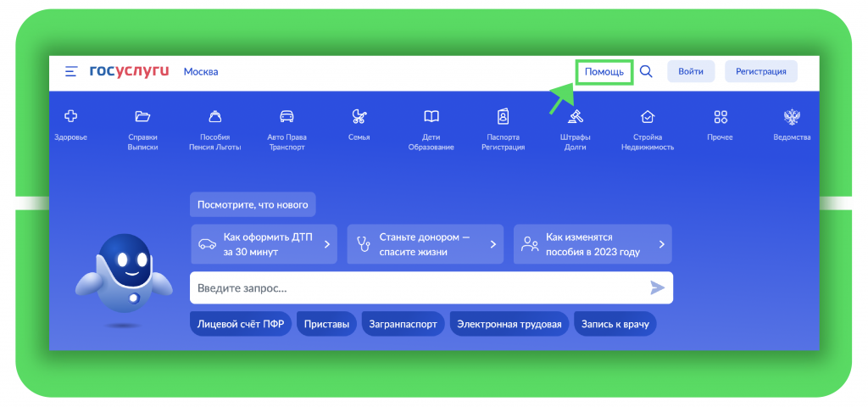
Task: Send the query with arrow icon
Action: click(657, 287)
